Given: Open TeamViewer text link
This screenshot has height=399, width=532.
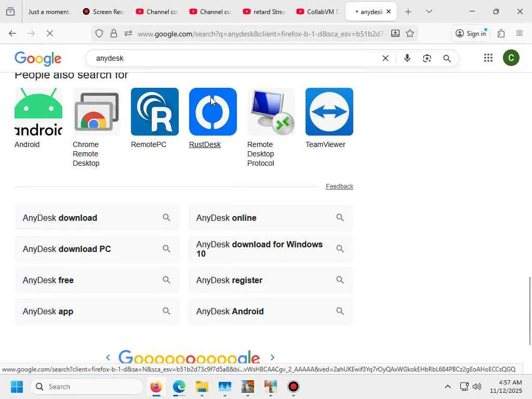Looking at the screenshot, I should [325, 144].
